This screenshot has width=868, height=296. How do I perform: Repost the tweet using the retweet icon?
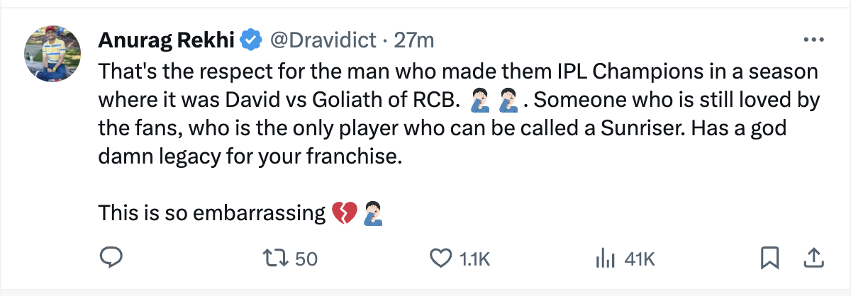(x=277, y=258)
